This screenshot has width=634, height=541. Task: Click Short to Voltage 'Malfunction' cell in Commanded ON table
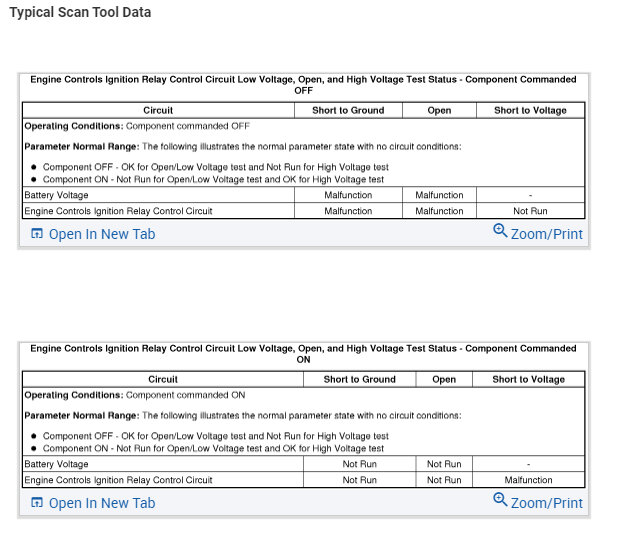click(528, 480)
